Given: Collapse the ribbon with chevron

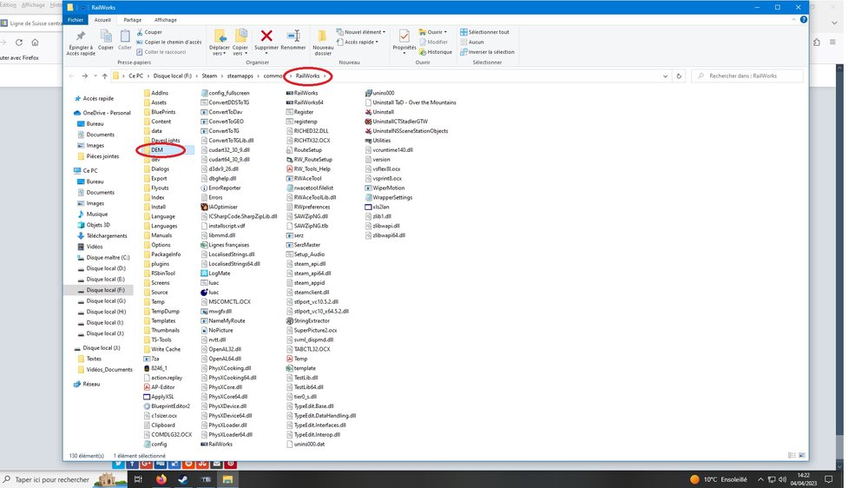Looking at the screenshot, I should click(793, 19).
